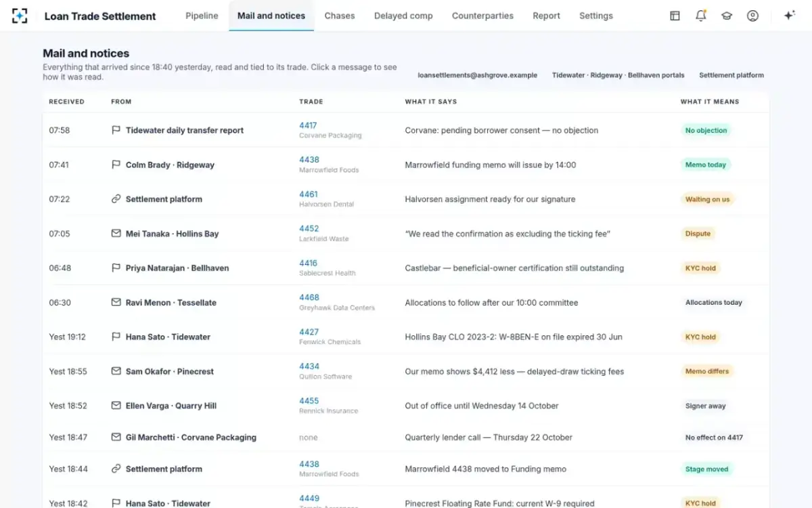Click envelope icon beside Mei Tanaka · Hollins Bay
This screenshot has height=508, width=812.
116,234
